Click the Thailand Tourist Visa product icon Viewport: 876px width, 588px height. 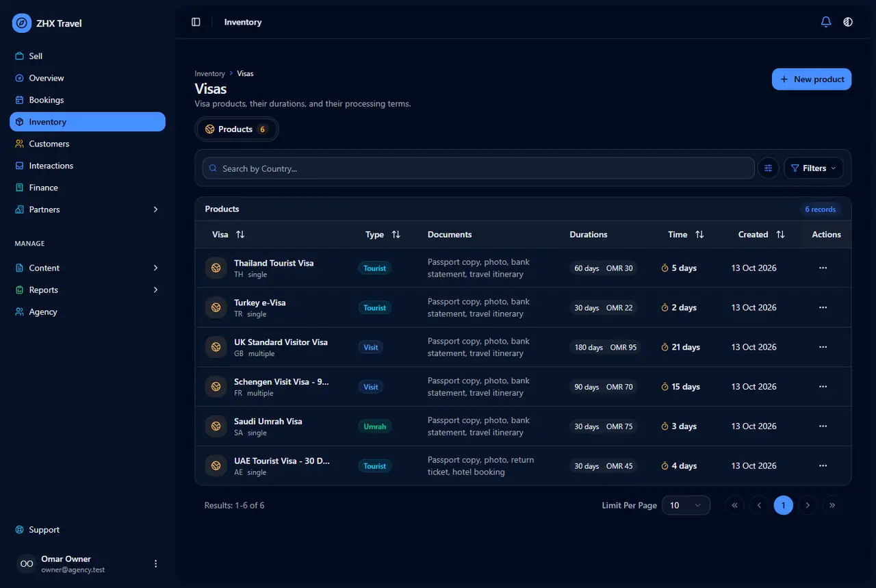click(216, 268)
